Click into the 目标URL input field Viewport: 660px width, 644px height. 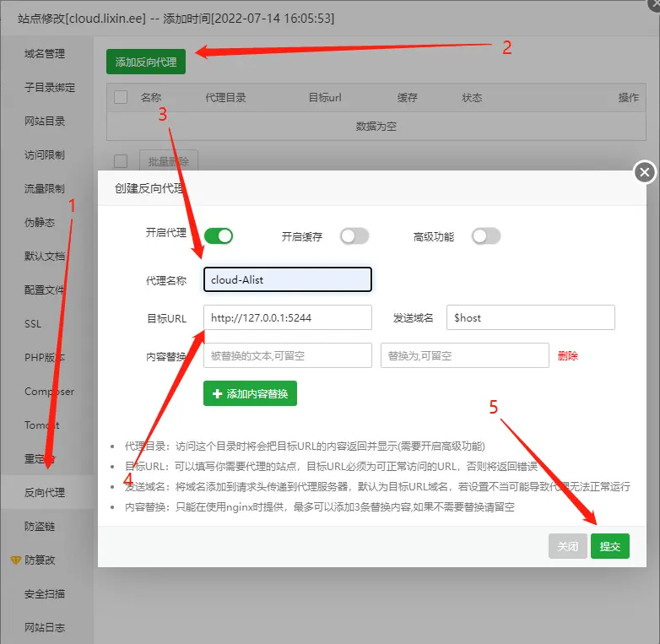pyautogui.click(x=287, y=317)
